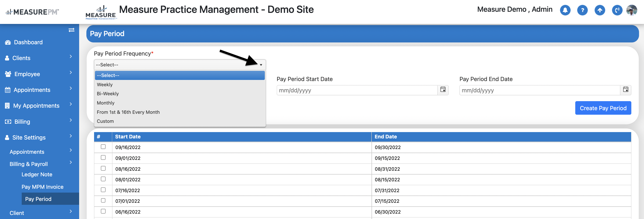The width and height of the screenshot is (644, 219).
Task: Open Billing & Payroll settings link
Action: point(29,164)
